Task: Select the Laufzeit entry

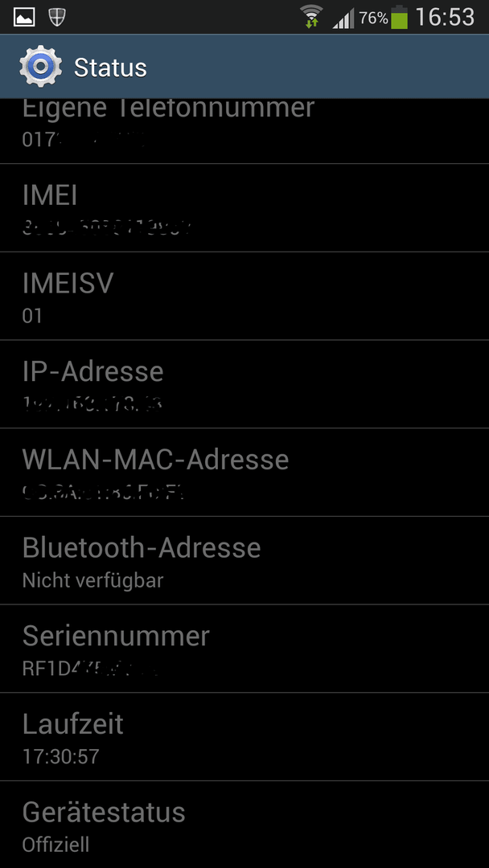Action: pos(244,737)
